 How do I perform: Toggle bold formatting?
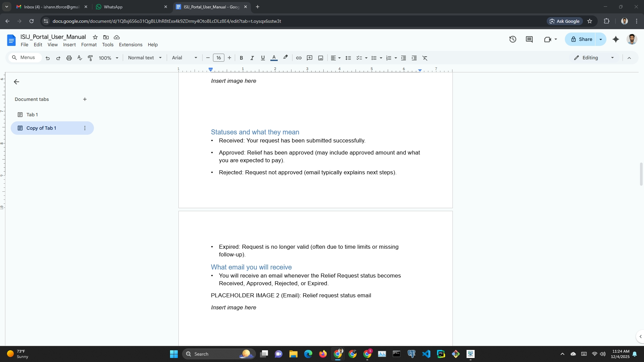click(241, 58)
